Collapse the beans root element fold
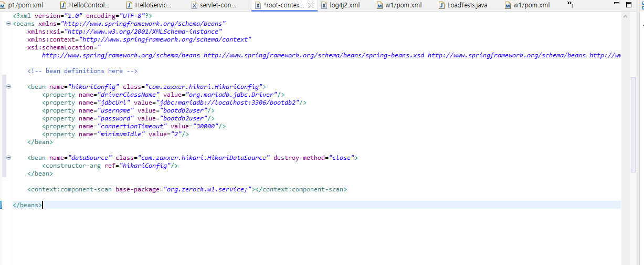This screenshot has width=644, height=265. click(x=8, y=24)
